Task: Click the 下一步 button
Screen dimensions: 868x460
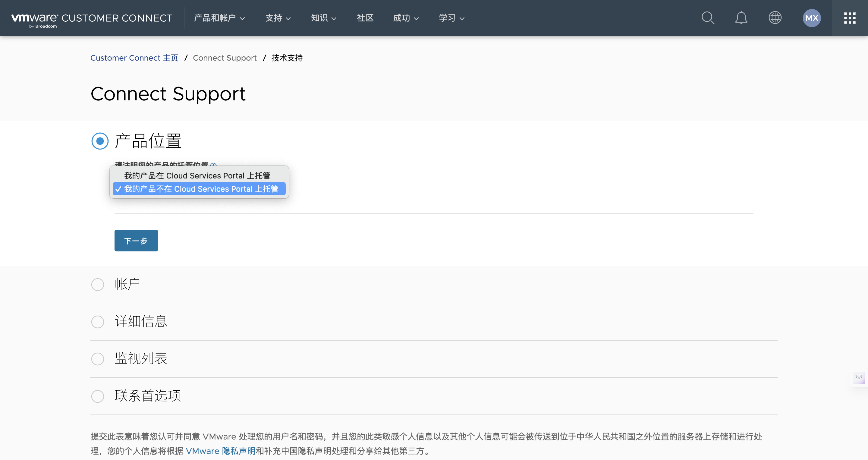Action: point(136,241)
